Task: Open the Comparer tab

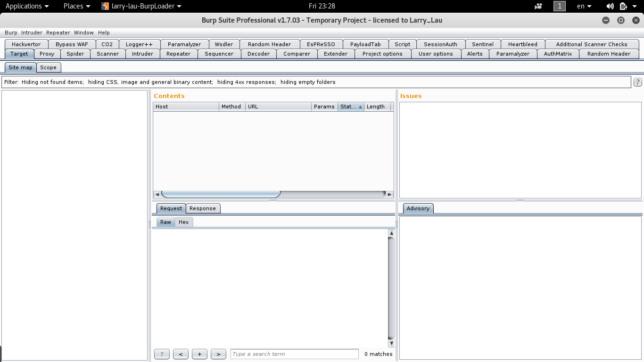Action: [297, 54]
